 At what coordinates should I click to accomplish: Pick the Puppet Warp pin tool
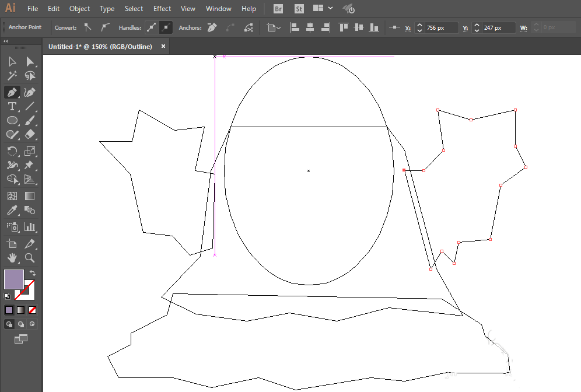tap(30, 165)
